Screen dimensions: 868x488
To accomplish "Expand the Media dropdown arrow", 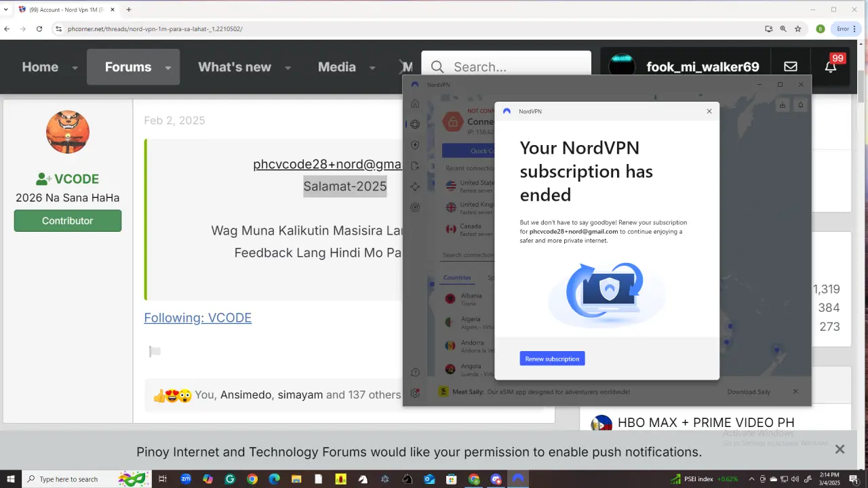I will coord(372,68).
